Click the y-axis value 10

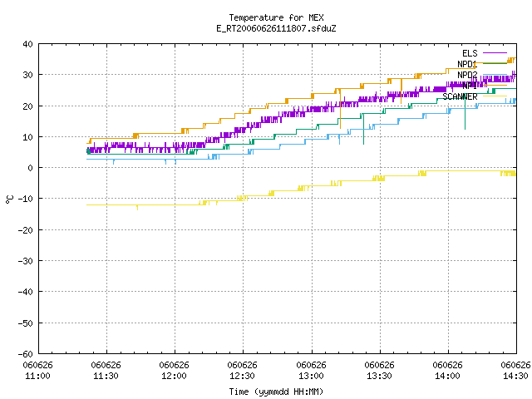[27, 137]
